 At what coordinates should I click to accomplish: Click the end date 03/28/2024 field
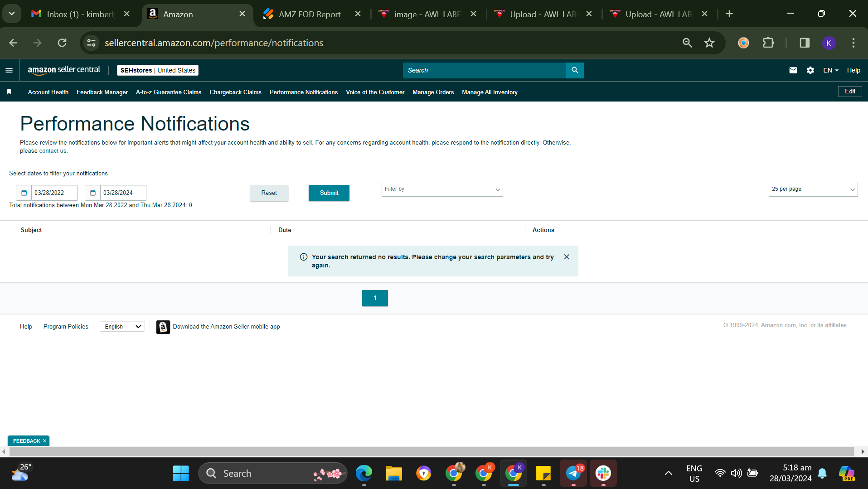[123, 193]
